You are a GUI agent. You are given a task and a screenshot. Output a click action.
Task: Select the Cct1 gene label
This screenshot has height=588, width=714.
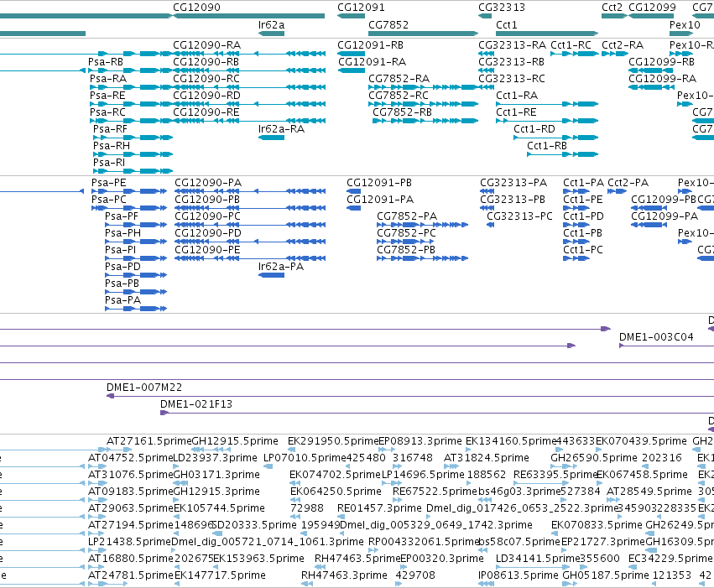pyautogui.click(x=507, y=25)
